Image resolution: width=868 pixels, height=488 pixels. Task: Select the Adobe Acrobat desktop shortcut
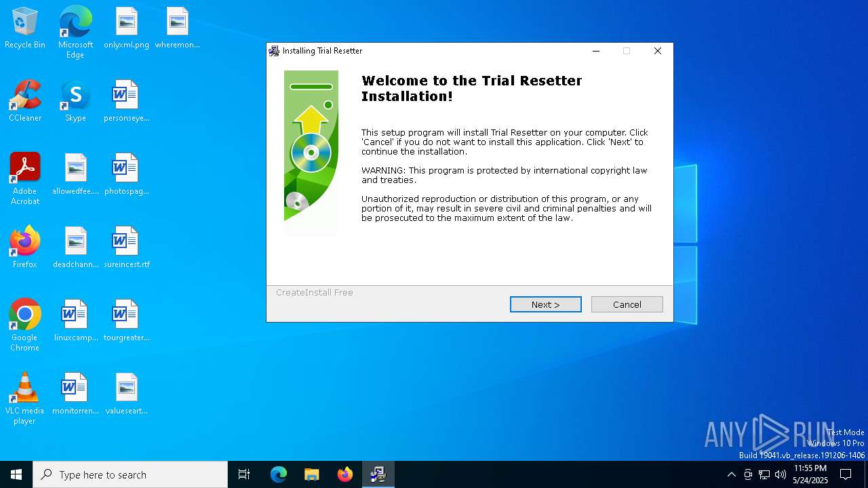tap(25, 179)
